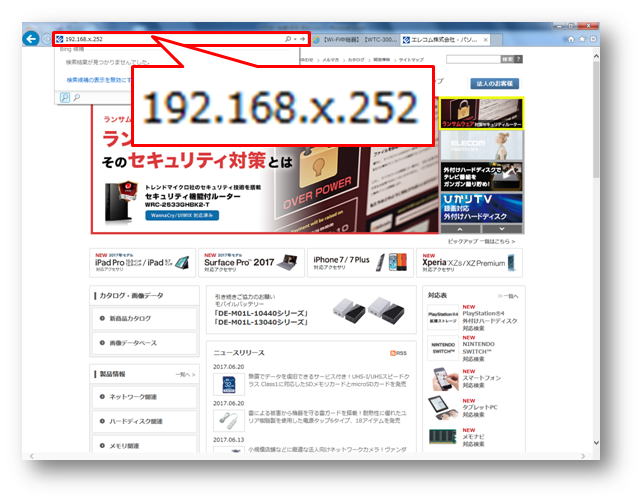Click the NINTENDO SWITCH icon
Screen dimensions: 642x502
443,348
